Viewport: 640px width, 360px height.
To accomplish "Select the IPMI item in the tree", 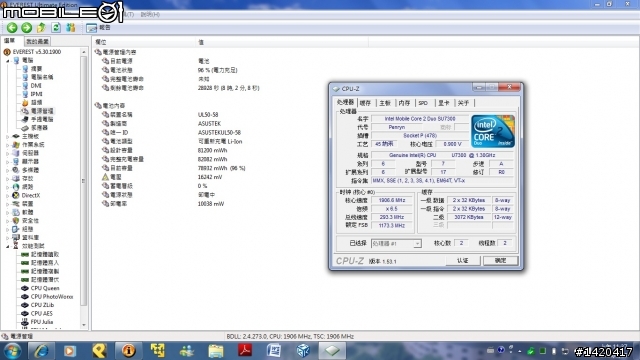I will pyautogui.click(x=36, y=94).
